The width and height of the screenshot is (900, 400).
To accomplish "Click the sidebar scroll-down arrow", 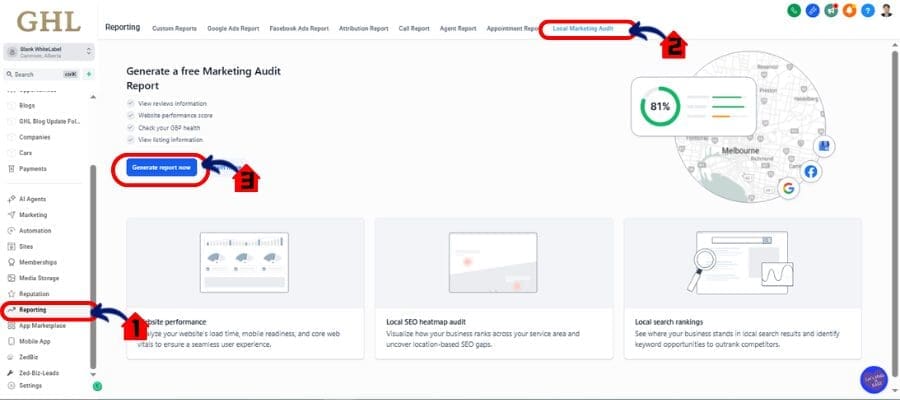I will pyautogui.click(x=94, y=375).
